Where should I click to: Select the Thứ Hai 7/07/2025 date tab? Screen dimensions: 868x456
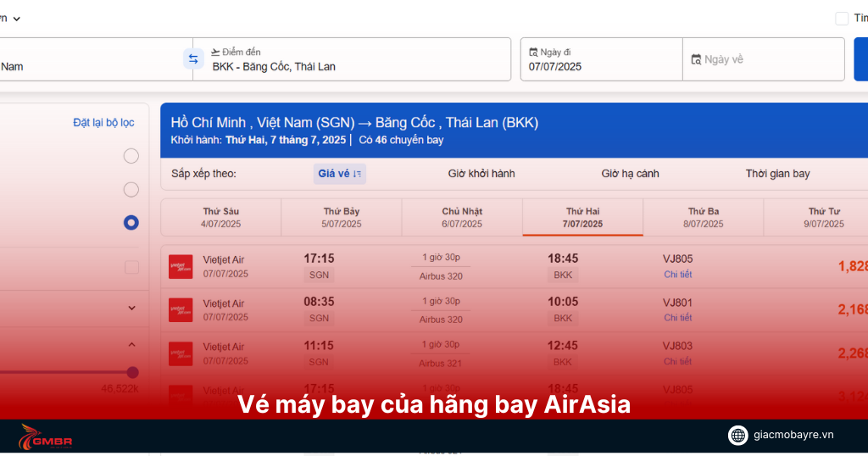[x=583, y=218]
